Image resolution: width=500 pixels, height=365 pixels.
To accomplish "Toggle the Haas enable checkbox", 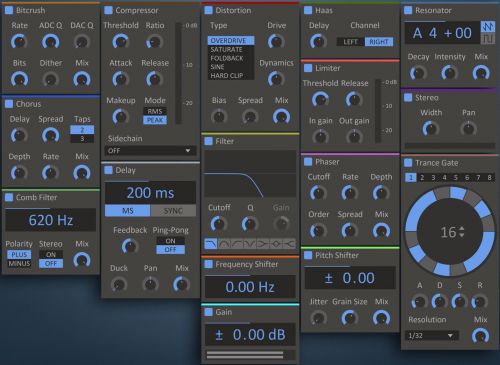I will point(308,10).
